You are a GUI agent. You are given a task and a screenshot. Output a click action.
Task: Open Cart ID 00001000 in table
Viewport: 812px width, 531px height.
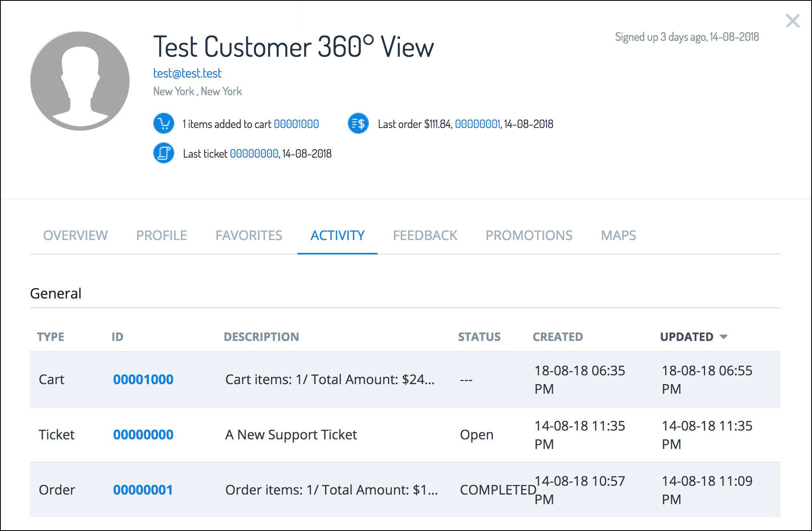(x=143, y=379)
